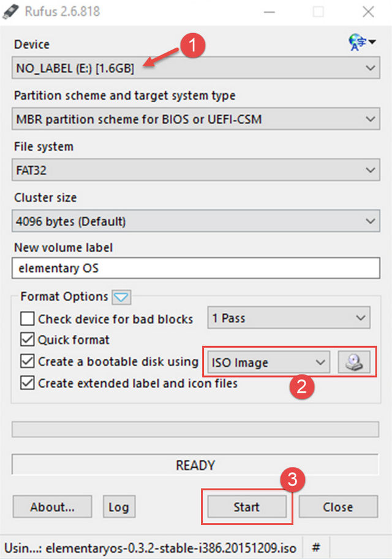Click the Rufus icon in the title bar
Viewport: 392px width, 559px height.
click(10, 11)
